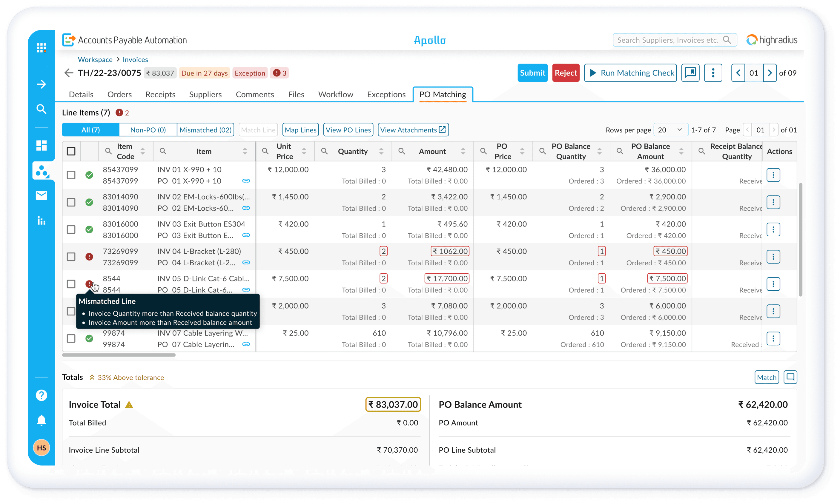Click the search icon in Item Code column
This screenshot has width=840, height=504.
[x=108, y=151]
